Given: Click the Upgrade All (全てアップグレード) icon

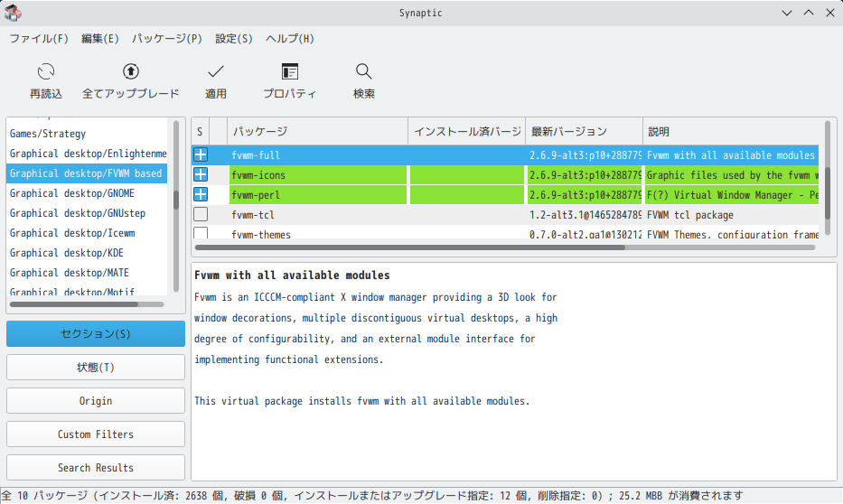Looking at the screenshot, I should coord(131,71).
